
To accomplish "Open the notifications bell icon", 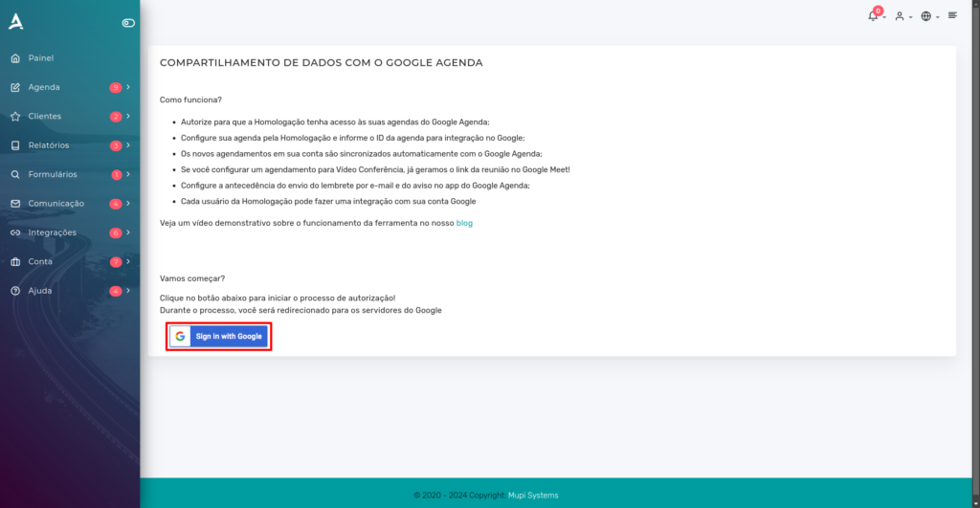I will tap(873, 16).
